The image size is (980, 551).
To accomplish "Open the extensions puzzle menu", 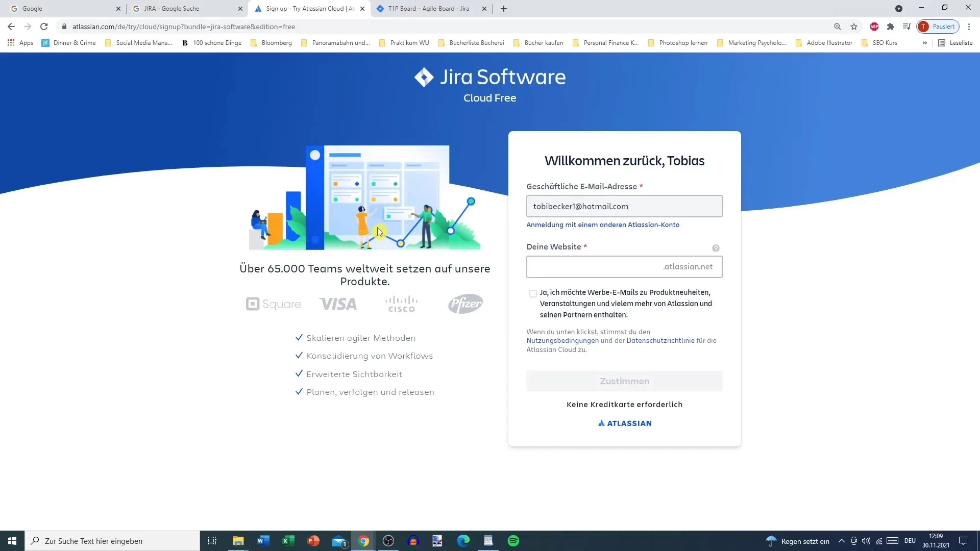I will (891, 27).
